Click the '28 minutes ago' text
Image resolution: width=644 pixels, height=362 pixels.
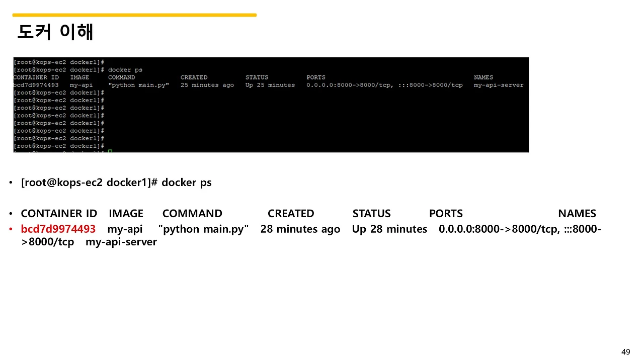pyautogui.click(x=300, y=229)
